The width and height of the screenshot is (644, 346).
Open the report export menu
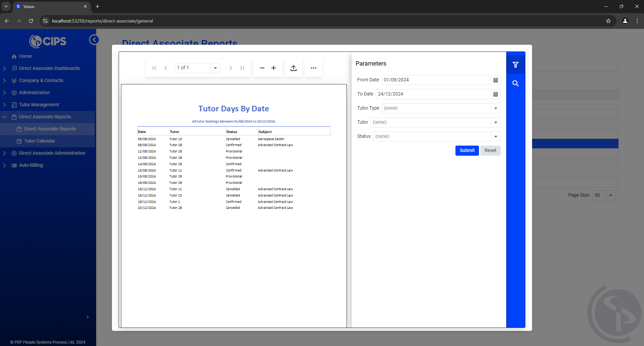point(293,68)
